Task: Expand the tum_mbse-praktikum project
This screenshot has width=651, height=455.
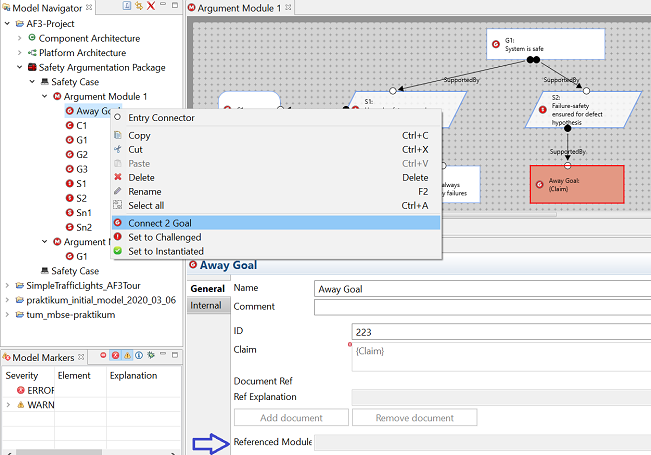Action: pos(7,315)
